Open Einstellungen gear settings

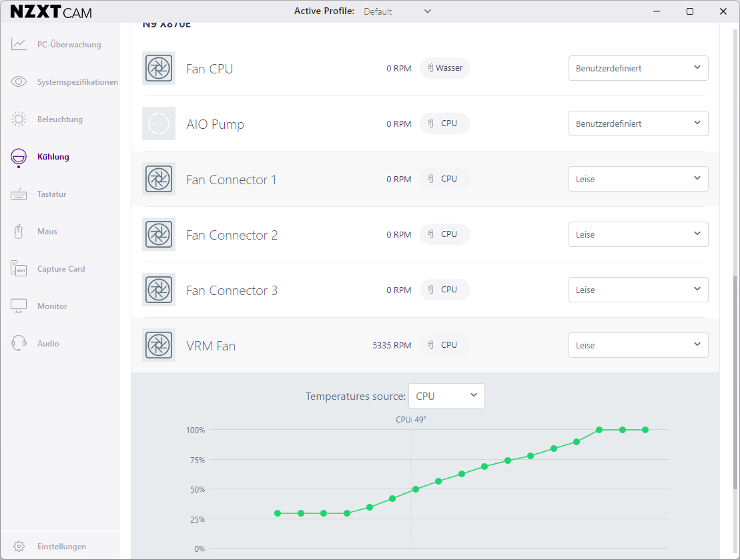click(19, 547)
